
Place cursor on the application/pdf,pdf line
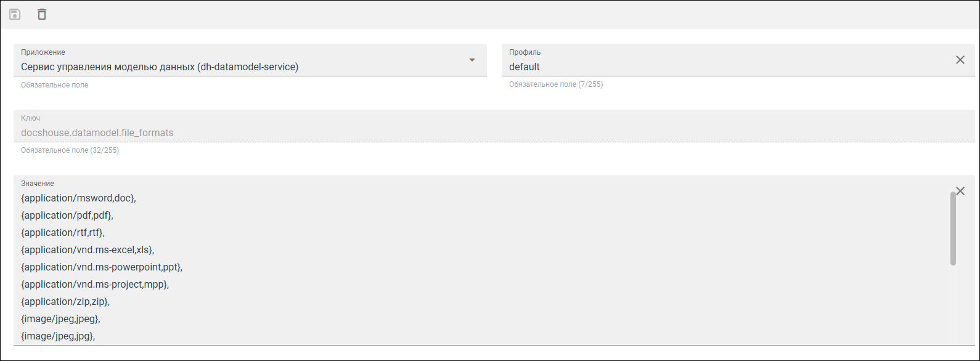[67, 215]
